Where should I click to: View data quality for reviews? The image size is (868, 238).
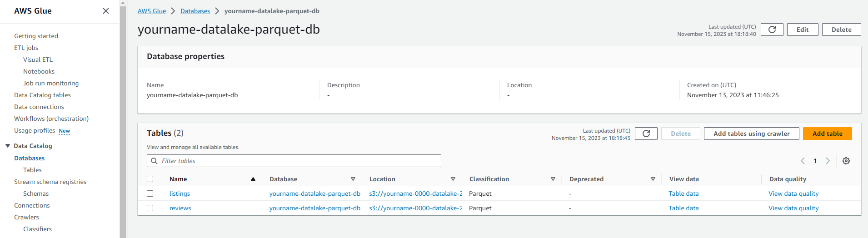(793, 208)
